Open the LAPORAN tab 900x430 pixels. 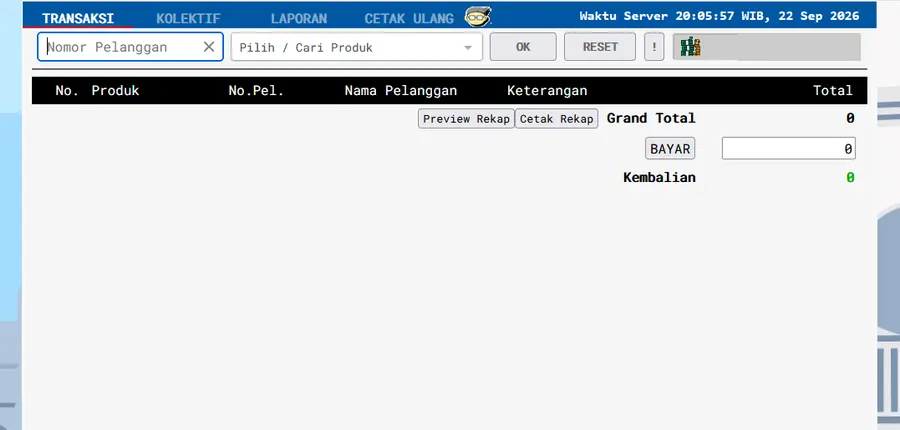[x=299, y=18]
